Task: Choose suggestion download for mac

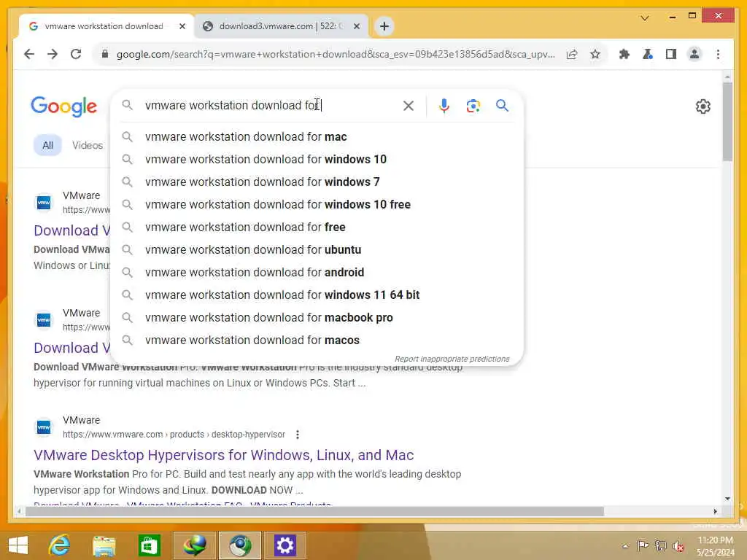Action: 317,136
